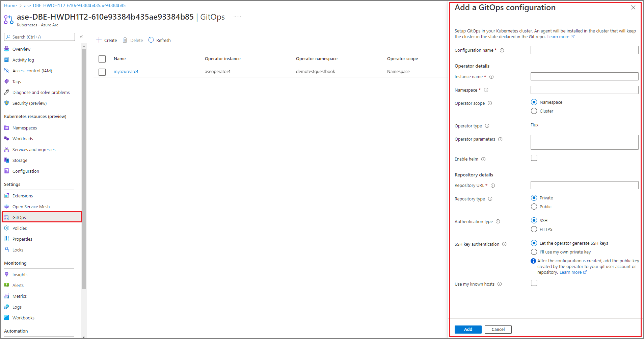Open the Learn more link about GitOps

click(560, 37)
